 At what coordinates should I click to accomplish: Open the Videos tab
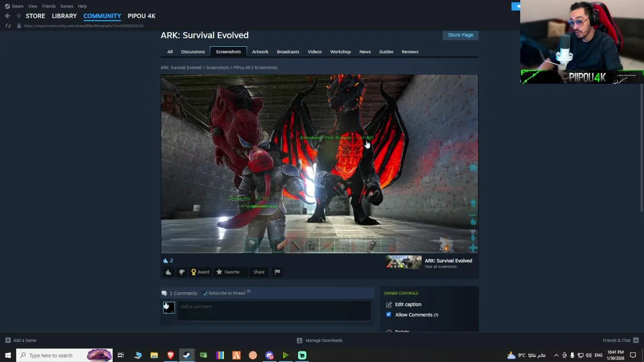(314, 52)
